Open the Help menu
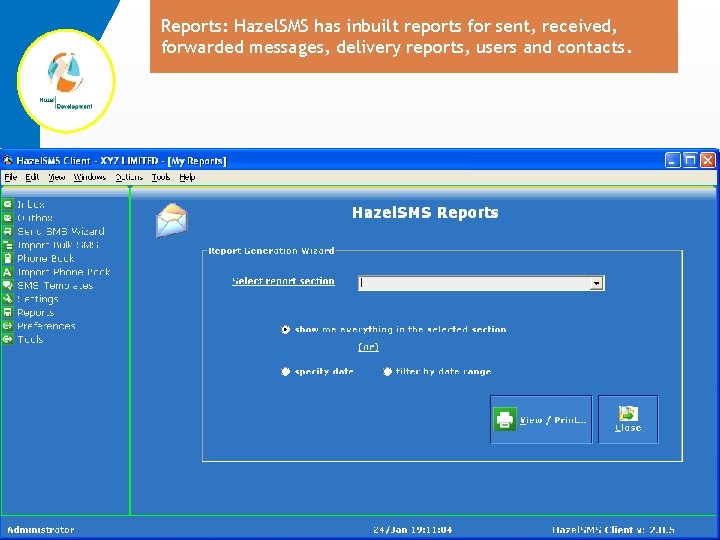 pos(187,177)
